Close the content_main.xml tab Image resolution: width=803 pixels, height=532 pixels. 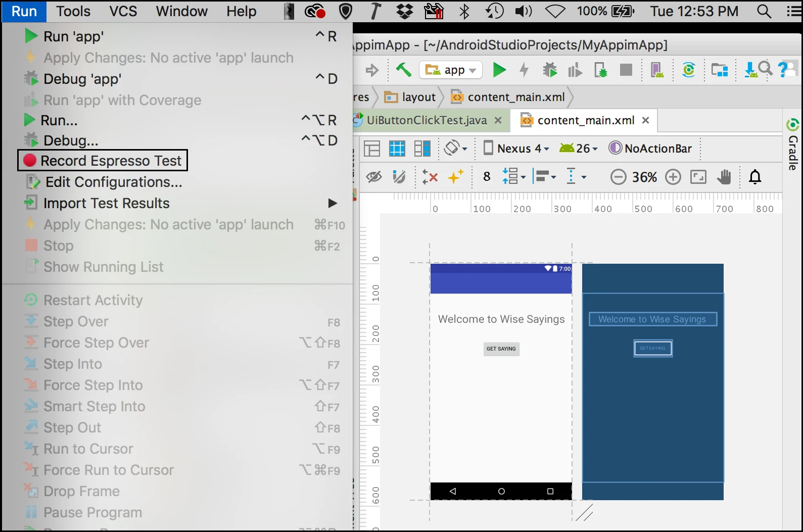click(x=645, y=120)
